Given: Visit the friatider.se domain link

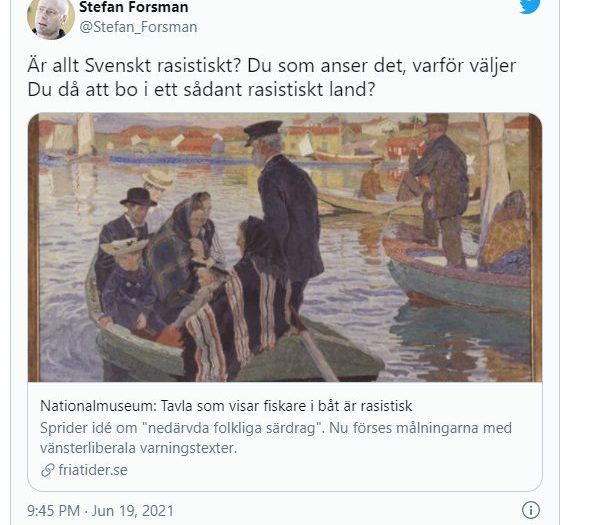Looking at the screenshot, I should (93, 470).
